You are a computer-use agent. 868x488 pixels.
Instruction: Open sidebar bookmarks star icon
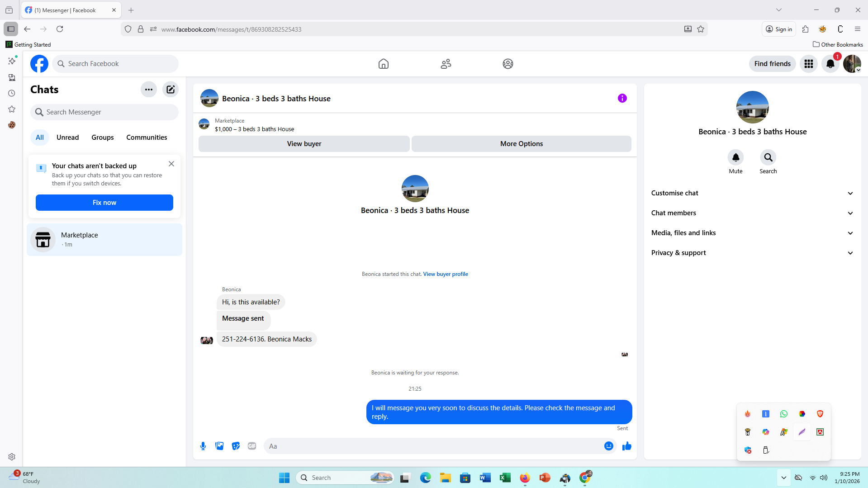pyautogui.click(x=12, y=109)
